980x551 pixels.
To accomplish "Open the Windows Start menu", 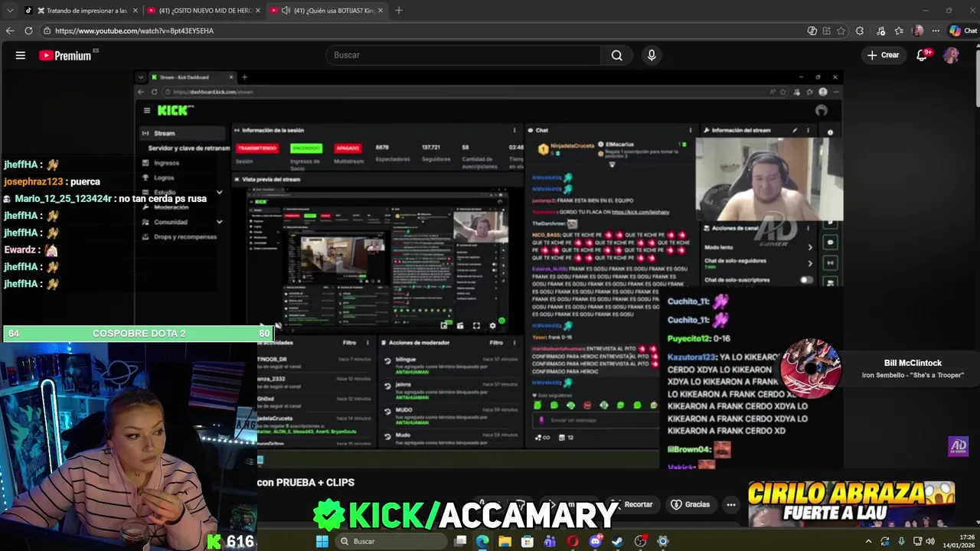I will (x=322, y=541).
